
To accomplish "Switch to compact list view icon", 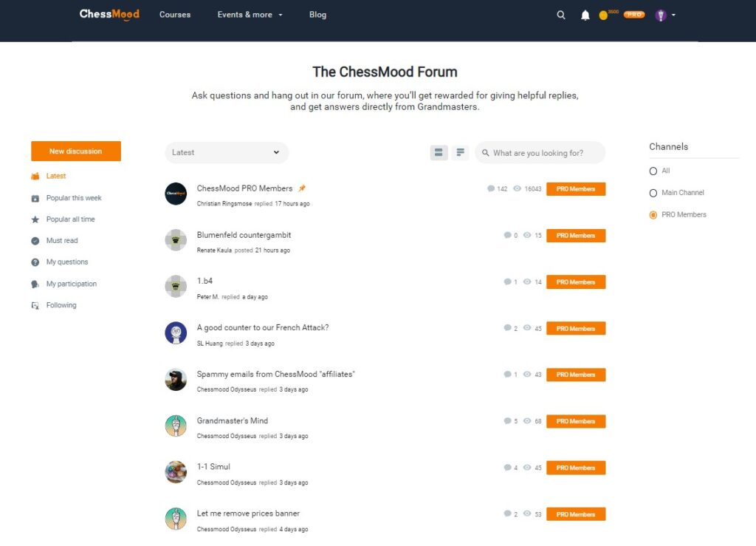I will click(461, 152).
